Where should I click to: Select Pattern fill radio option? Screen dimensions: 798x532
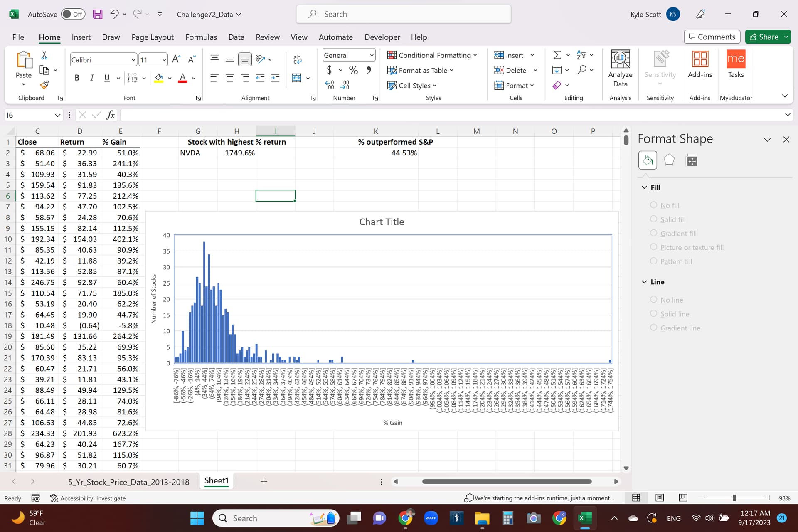pos(653,261)
